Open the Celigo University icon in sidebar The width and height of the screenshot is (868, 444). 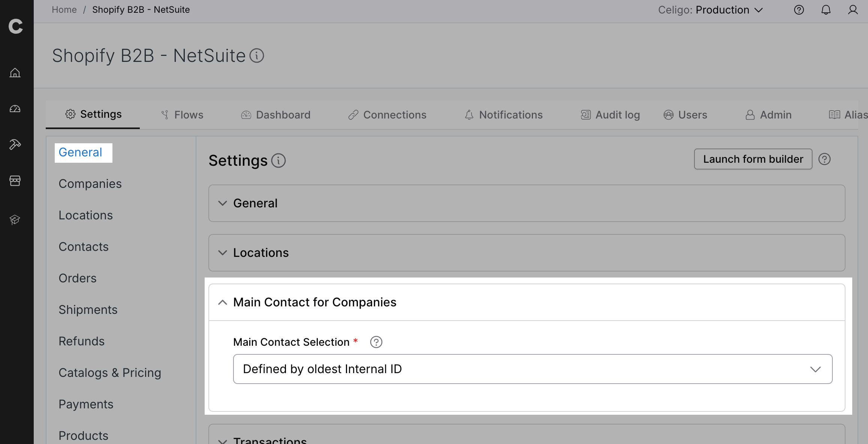(x=15, y=220)
